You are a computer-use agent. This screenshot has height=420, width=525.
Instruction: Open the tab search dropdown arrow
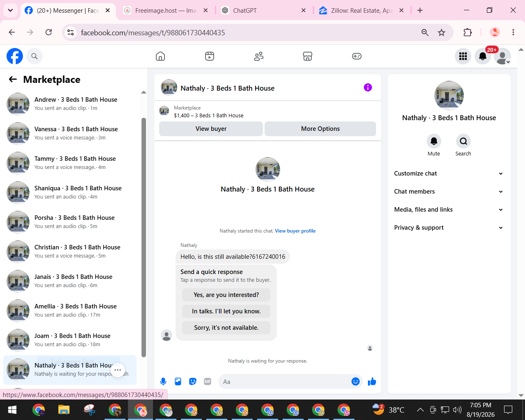tap(10, 10)
